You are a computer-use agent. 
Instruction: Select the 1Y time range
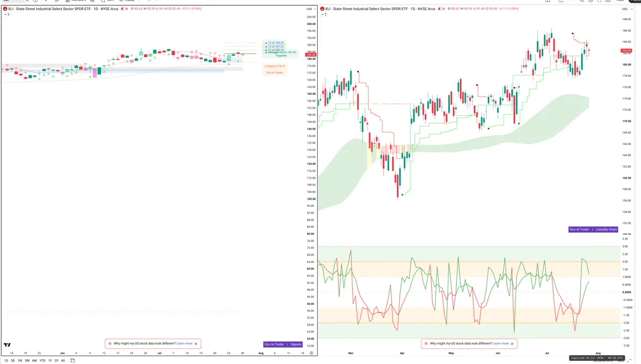50,361
